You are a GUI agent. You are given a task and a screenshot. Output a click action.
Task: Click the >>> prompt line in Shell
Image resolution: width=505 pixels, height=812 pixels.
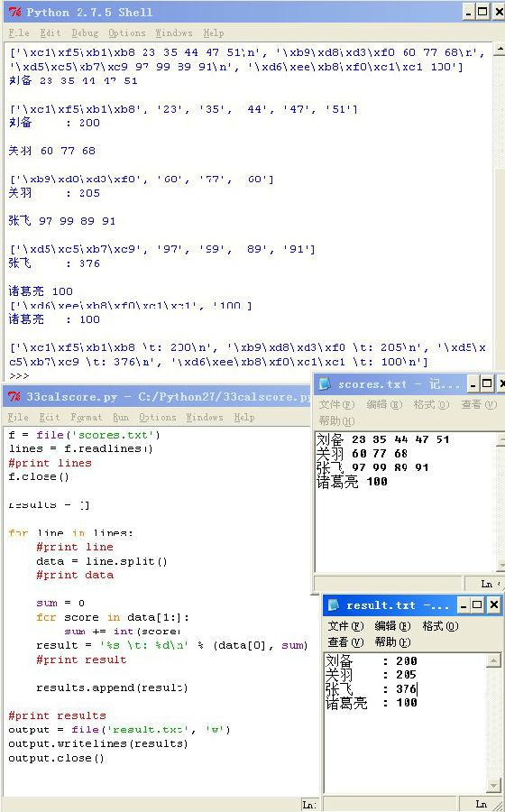click(x=19, y=375)
